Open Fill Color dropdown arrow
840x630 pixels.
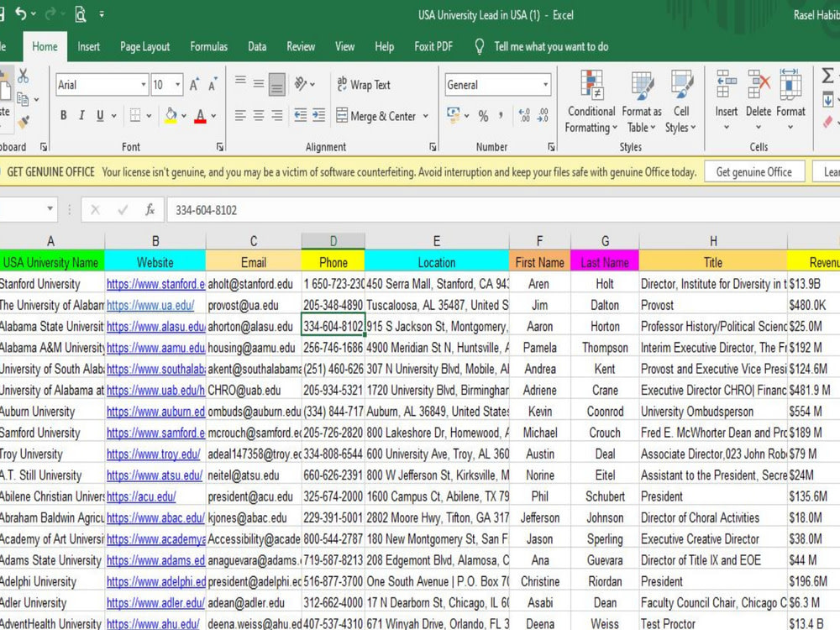point(184,116)
